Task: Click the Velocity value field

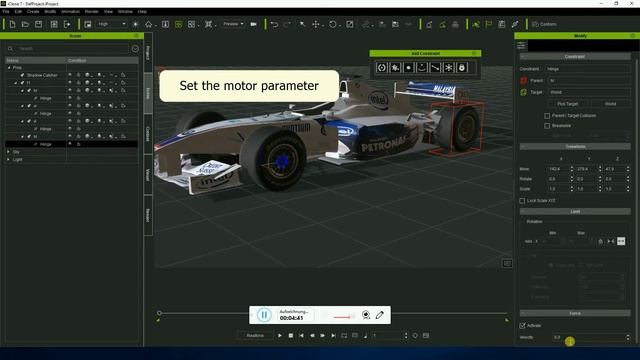Action: pos(591,338)
